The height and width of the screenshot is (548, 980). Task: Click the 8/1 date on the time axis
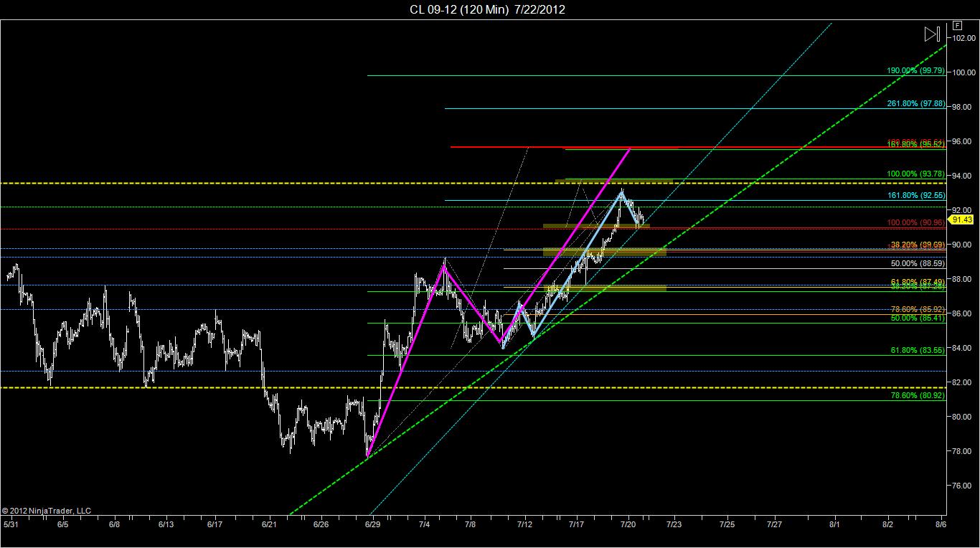pyautogui.click(x=836, y=524)
